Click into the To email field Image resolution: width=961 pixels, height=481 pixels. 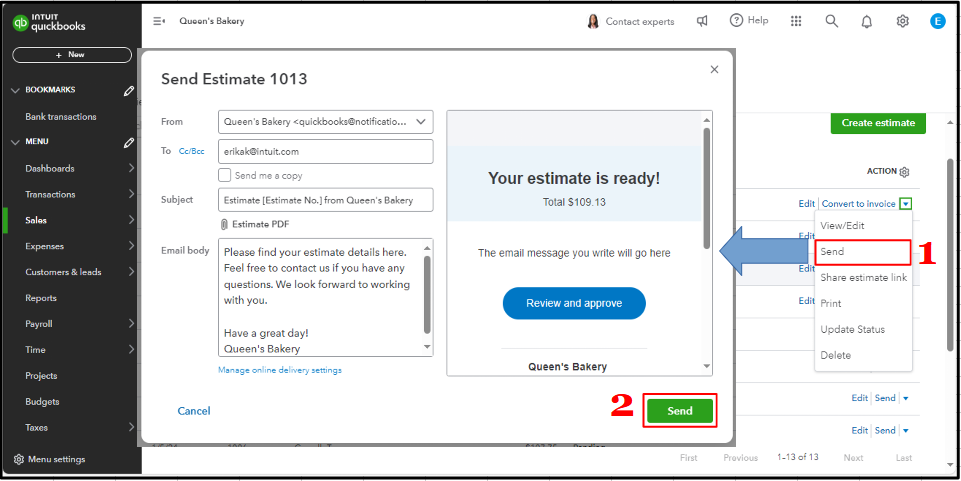[x=325, y=151]
